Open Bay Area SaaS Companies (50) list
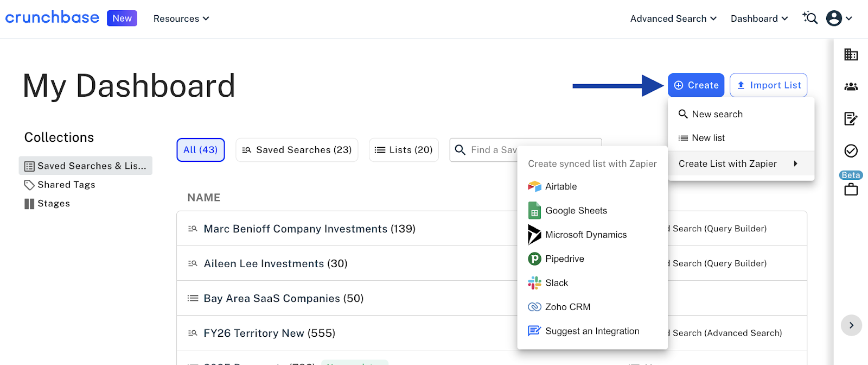Viewport: 868px width, 365px height. click(284, 298)
